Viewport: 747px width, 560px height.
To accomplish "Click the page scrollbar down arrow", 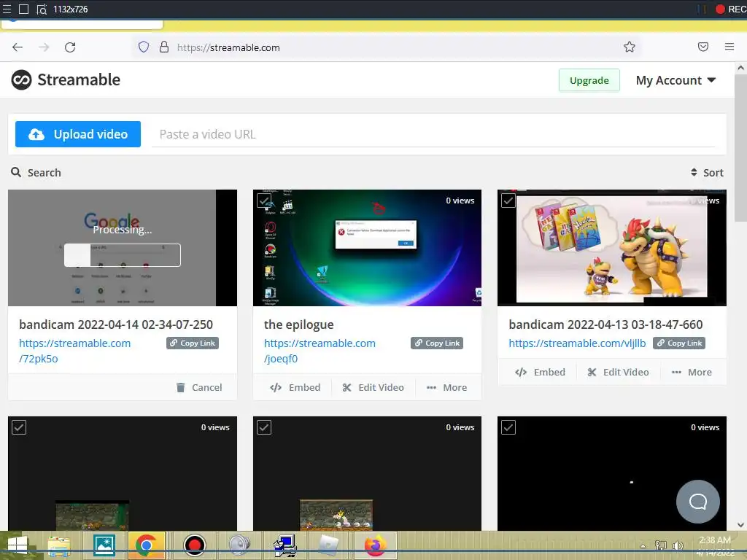I will click(x=740, y=525).
